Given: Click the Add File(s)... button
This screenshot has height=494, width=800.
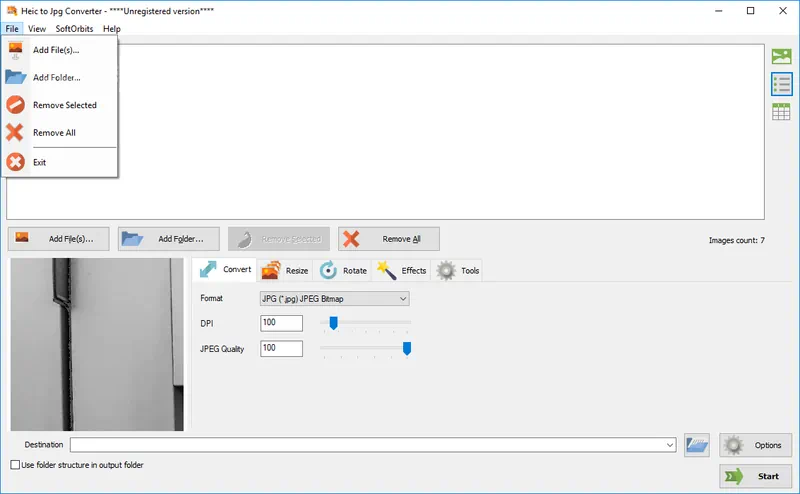Looking at the screenshot, I should click(59, 239).
